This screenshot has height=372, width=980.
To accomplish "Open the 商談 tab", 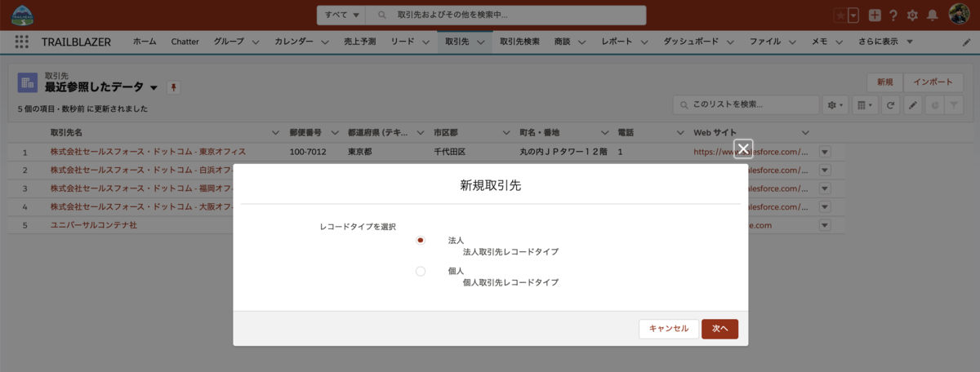I will pos(562,42).
